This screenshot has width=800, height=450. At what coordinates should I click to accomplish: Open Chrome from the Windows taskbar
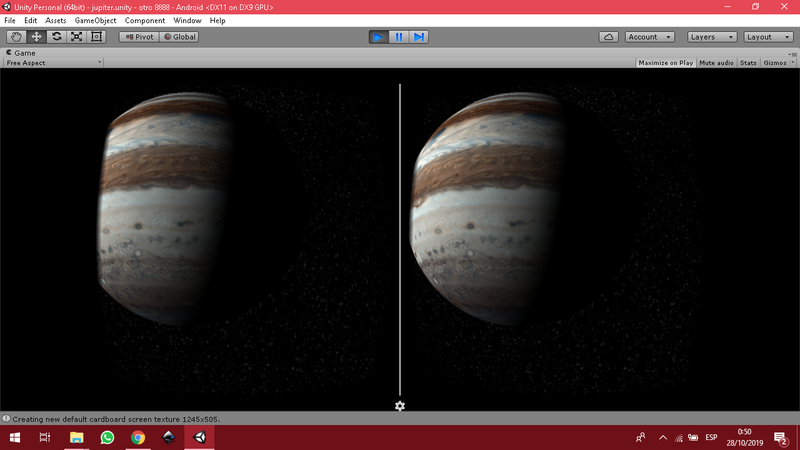138,438
